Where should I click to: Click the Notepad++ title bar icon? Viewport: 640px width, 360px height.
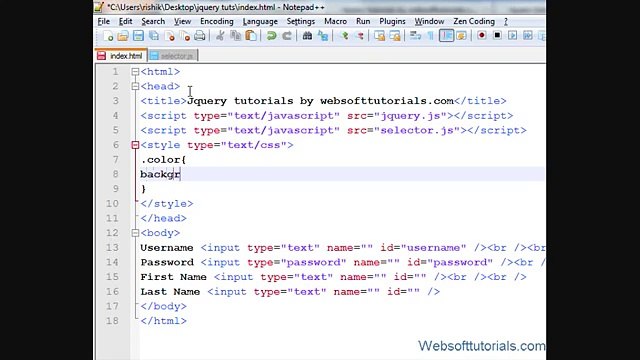99,7
